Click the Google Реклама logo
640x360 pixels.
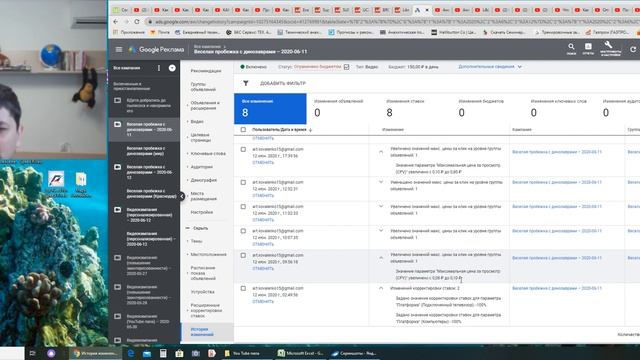(157, 49)
